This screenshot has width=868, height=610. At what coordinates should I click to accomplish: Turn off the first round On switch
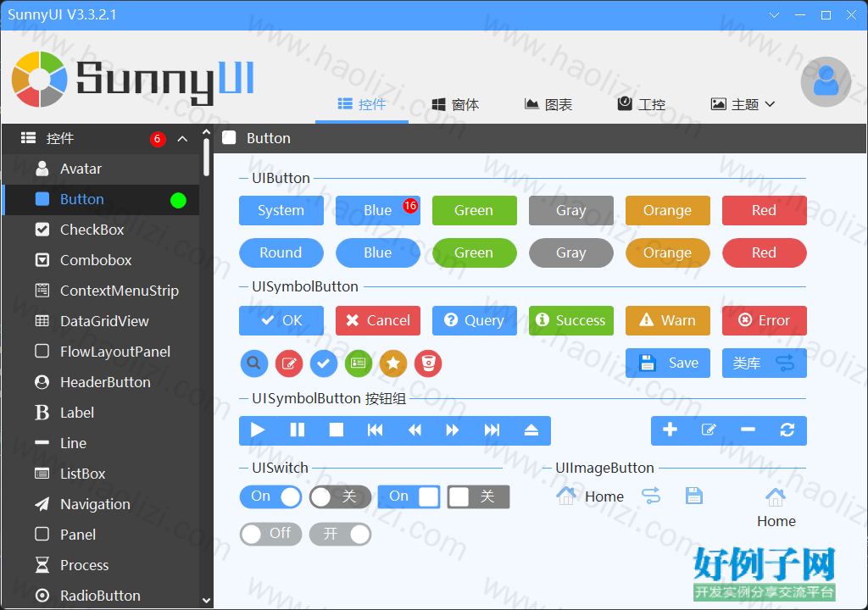pyautogui.click(x=270, y=496)
